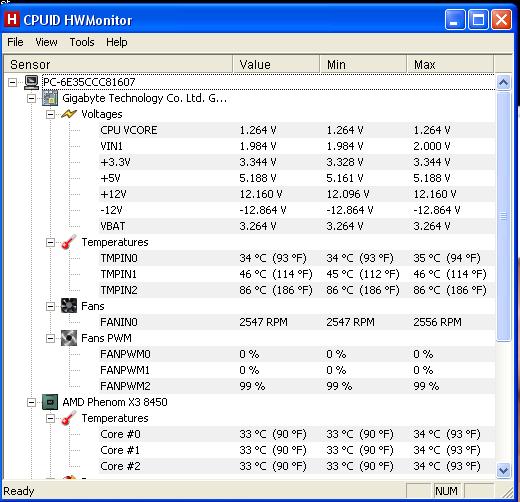Click the Fans black fan icon
Screen dimensions: 520x502
click(69, 306)
